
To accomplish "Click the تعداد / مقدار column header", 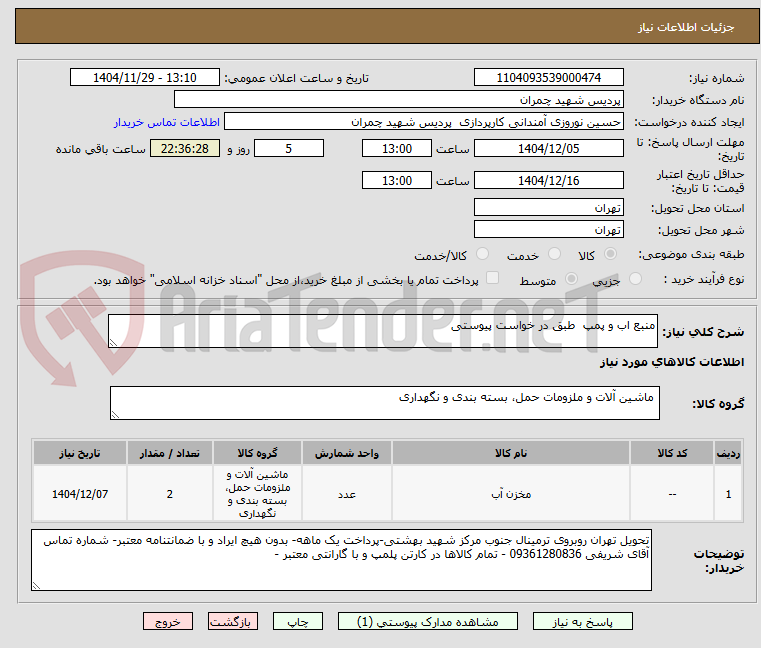I will pyautogui.click(x=169, y=453).
